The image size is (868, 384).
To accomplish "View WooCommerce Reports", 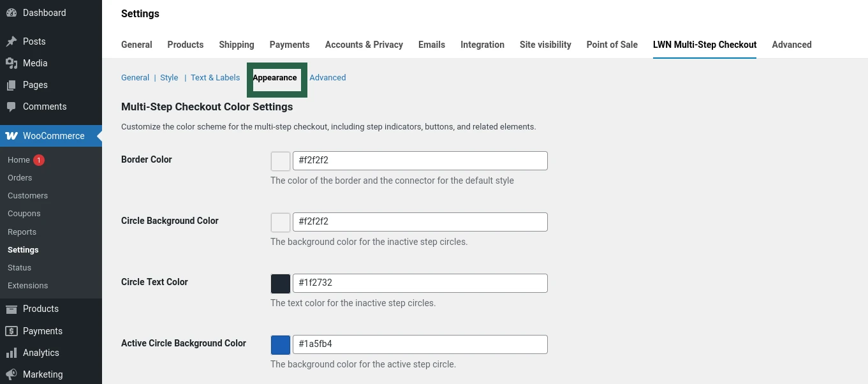I will point(22,232).
